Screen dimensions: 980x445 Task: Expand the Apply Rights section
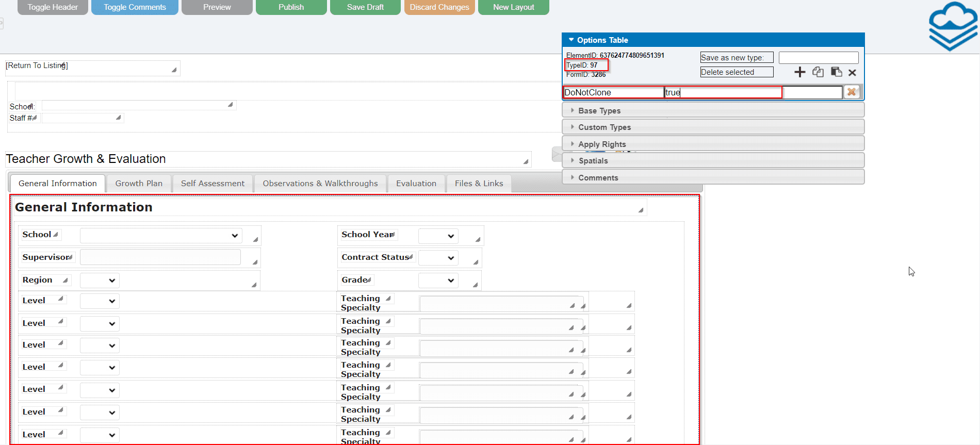tap(713, 144)
